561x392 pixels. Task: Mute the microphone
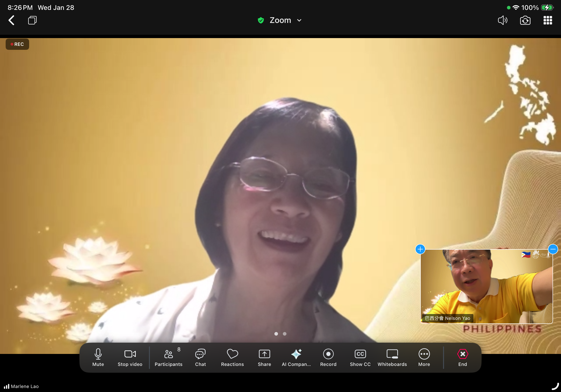pyautogui.click(x=98, y=357)
